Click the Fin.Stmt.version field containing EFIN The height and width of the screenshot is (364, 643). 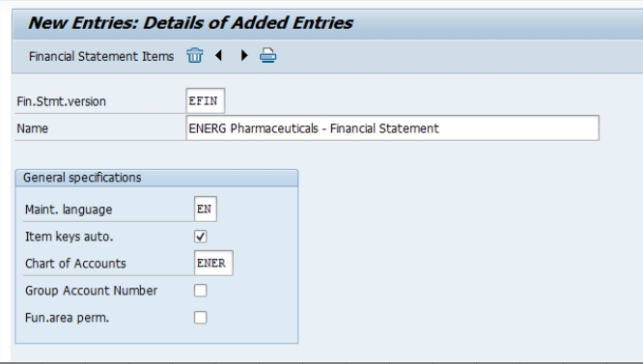tap(206, 100)
